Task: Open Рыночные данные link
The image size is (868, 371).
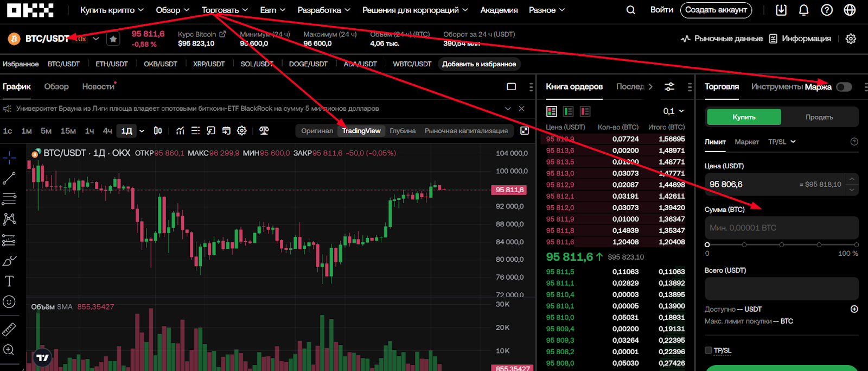Action: [x=722, y=39]
